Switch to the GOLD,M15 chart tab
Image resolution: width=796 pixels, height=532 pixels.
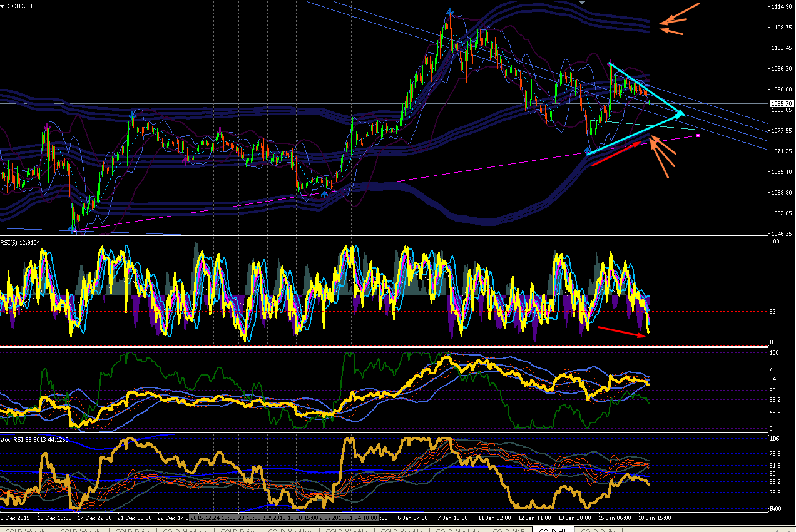509,531
